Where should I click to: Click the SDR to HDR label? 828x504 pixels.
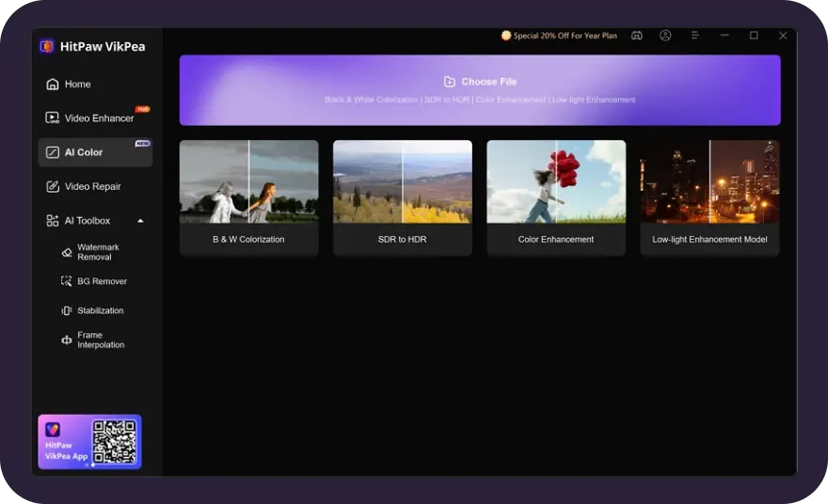click(403, 240)
